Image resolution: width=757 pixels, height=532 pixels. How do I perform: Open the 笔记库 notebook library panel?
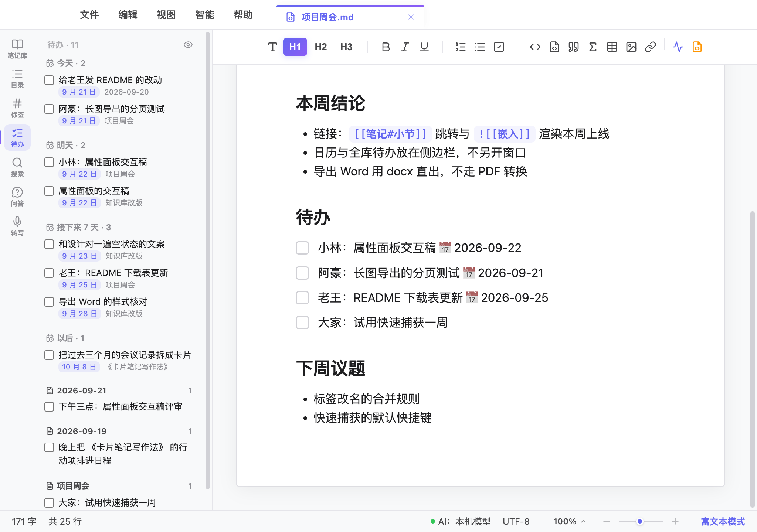click(17, 49)
